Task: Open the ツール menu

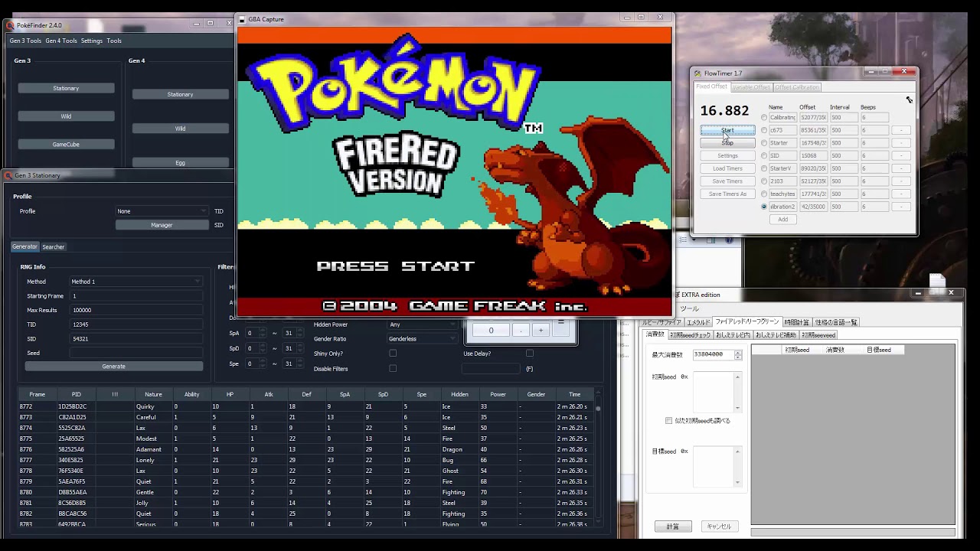Action: coord(689,308)
